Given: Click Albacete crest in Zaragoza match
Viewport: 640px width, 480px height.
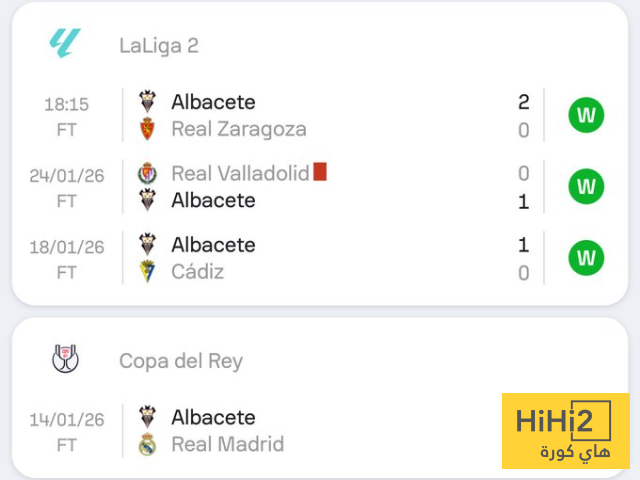Looking at the screenshot, I should click(x=148, y=102).
